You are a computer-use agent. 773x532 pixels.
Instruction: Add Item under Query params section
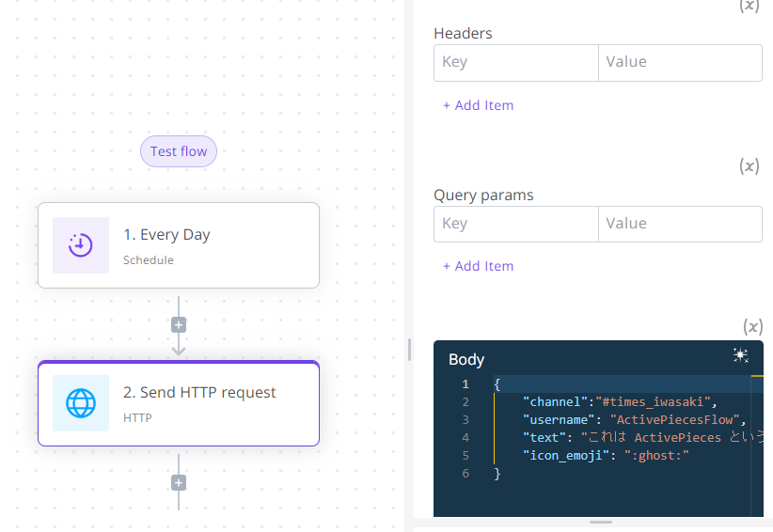[479, 266]
